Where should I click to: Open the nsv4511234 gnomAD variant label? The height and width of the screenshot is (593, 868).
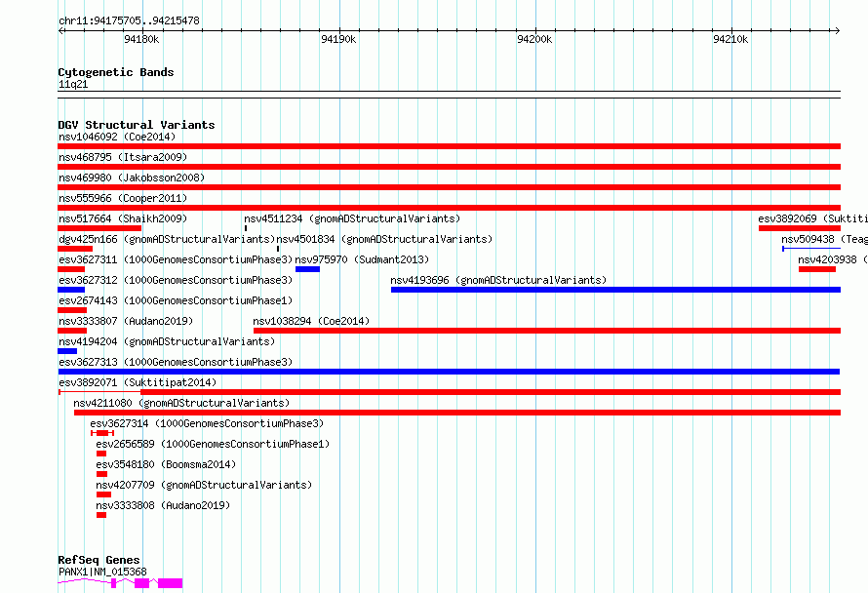tap(352, 218)
